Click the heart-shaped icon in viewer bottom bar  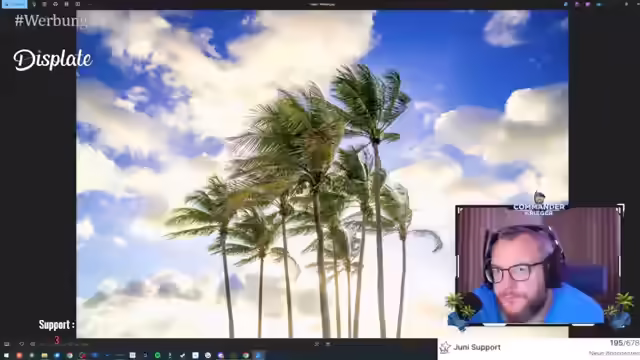point(21,344)
